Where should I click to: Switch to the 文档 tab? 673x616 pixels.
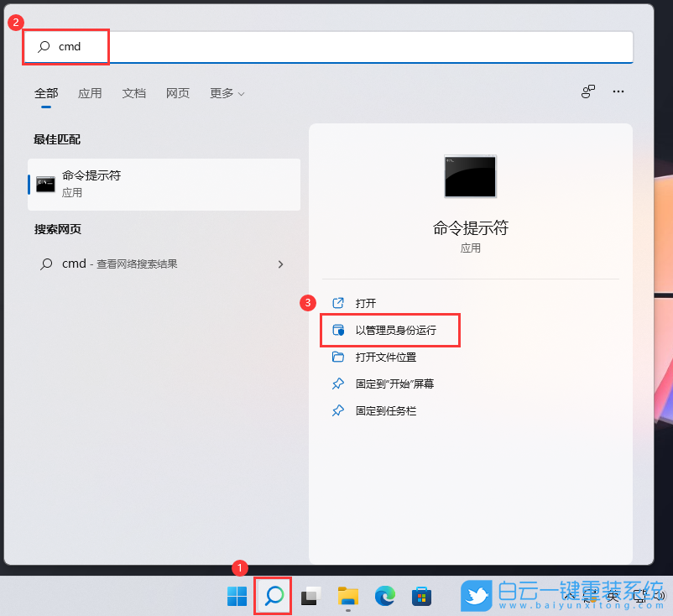[133, 93]
